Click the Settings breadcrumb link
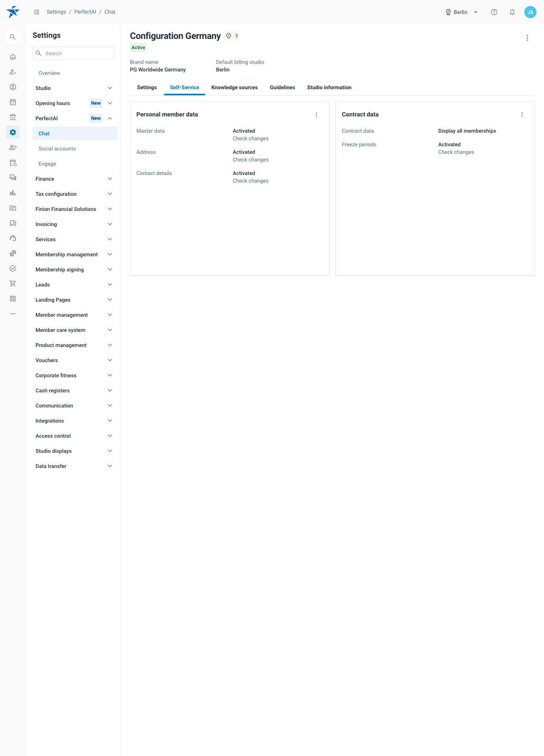Image resolution: width=544 pixels, height=756 pixels. [x=56, y=12]
